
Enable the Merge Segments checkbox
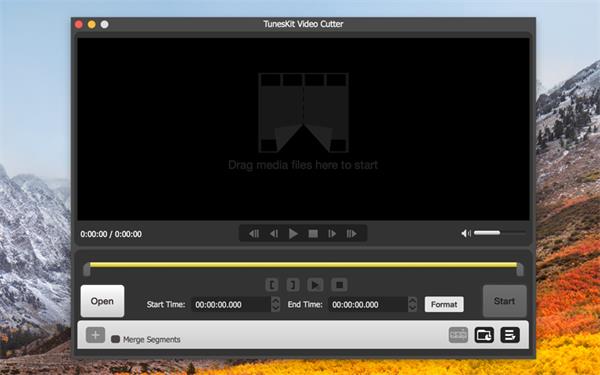click(115, 339)
